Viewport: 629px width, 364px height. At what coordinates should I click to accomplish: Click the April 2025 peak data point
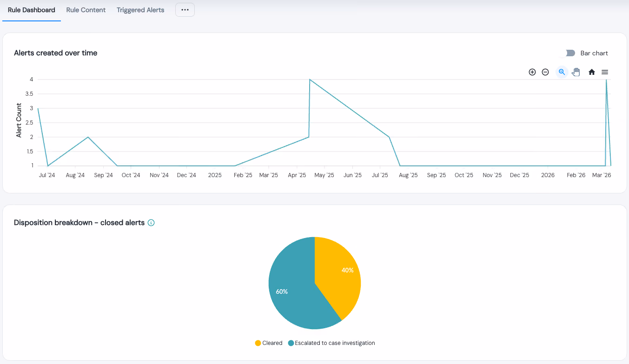(x=310, y=79)
